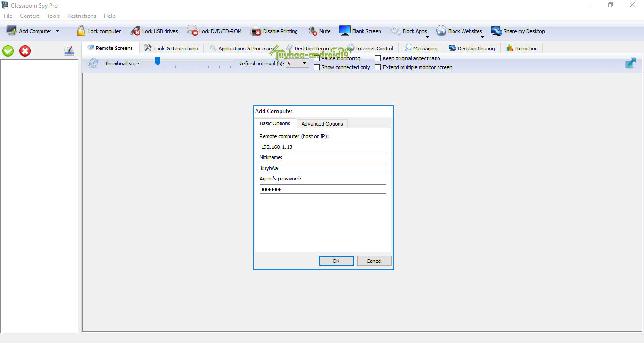Enable Show connected only checkbox

[x=317, y=67]
